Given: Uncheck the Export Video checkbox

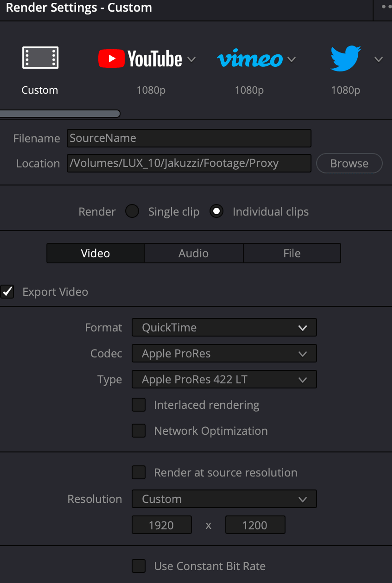Looking at the screenshot, I should (x=7, y=292).
